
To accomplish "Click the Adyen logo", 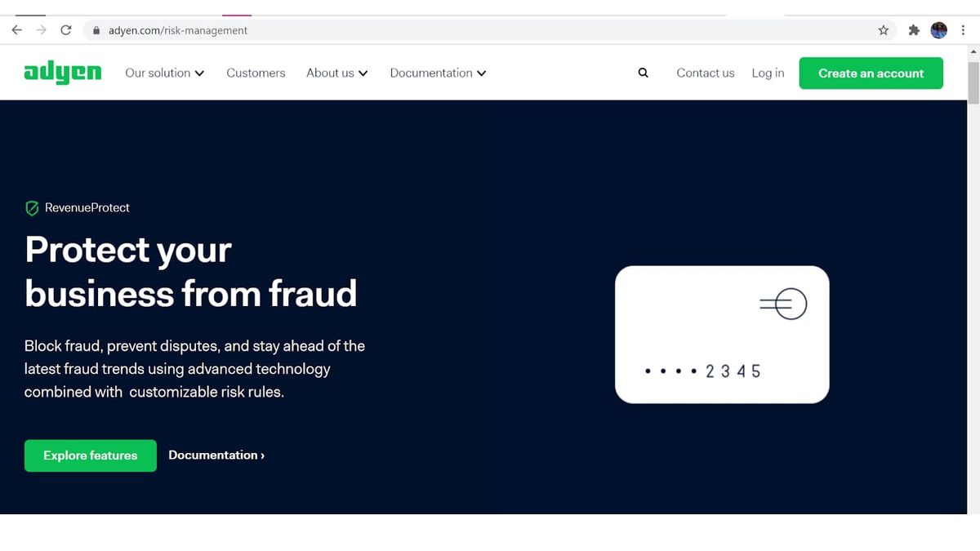I will (x=62, y=73).
